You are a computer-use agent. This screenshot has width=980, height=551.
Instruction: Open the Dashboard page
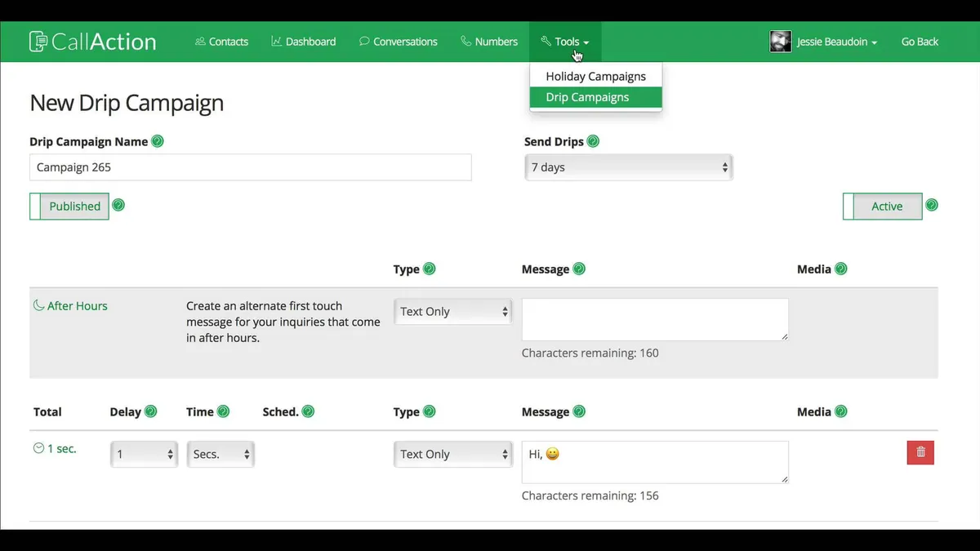(x=303, y=42)
